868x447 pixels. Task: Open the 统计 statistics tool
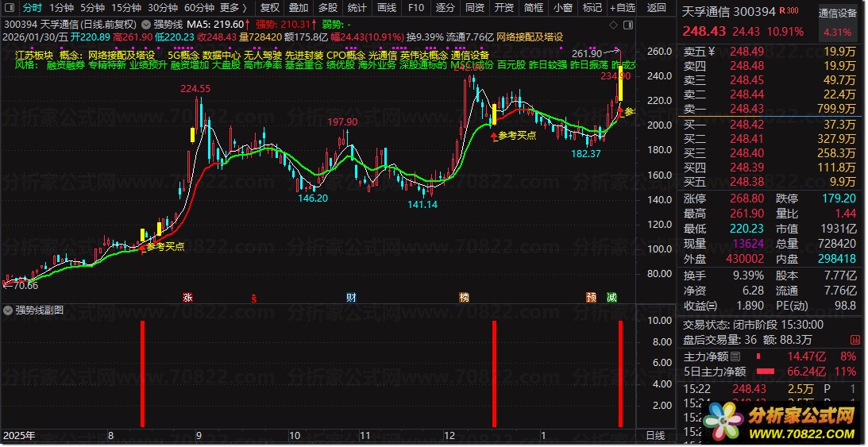[x=357, y=8]
